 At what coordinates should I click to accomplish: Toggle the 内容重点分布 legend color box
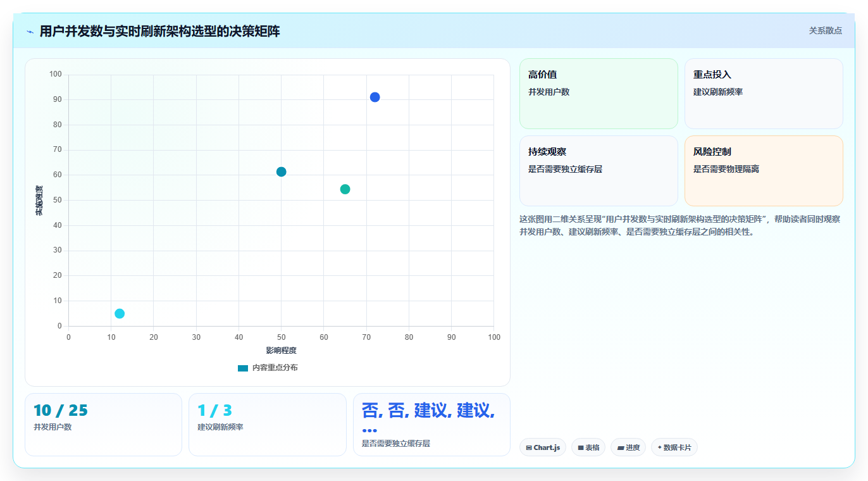click(243, 368)
